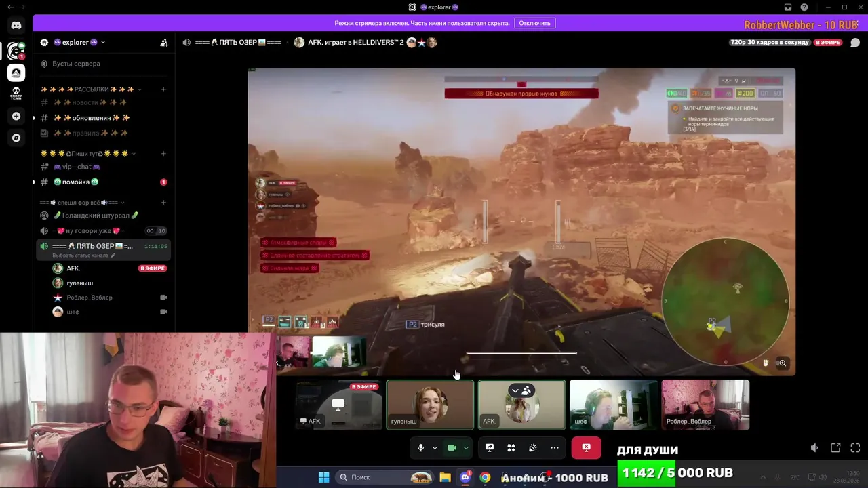Enter full screen mode for the call
868x488 pixels.
coord(855,448)
